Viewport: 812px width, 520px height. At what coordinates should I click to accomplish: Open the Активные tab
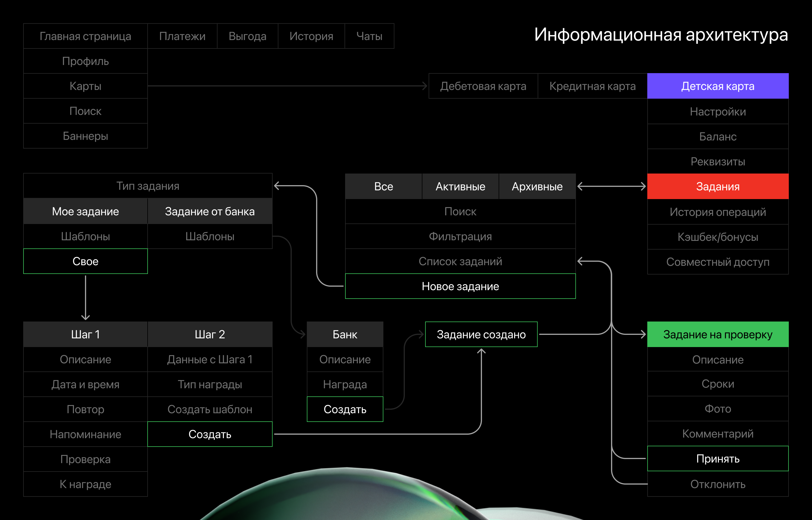460,186
